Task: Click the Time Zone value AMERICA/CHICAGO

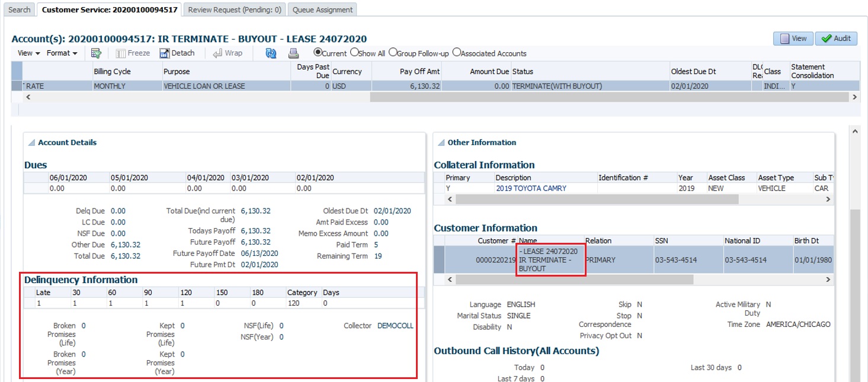Action: pyautogui.click(x=798, y=325)
